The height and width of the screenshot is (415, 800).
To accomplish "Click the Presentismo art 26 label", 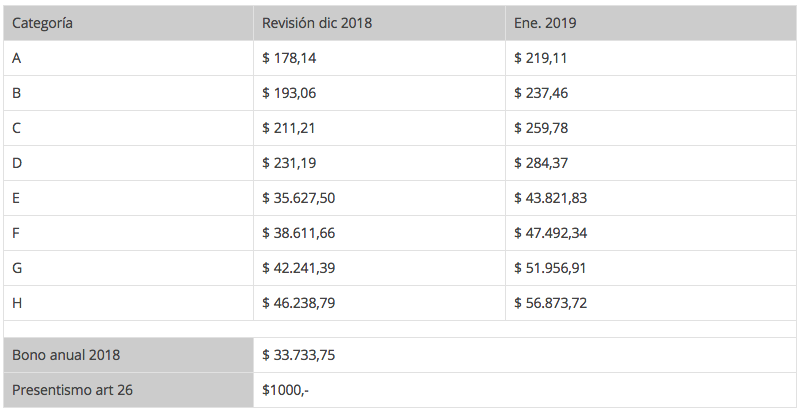I will coord(72,390).
